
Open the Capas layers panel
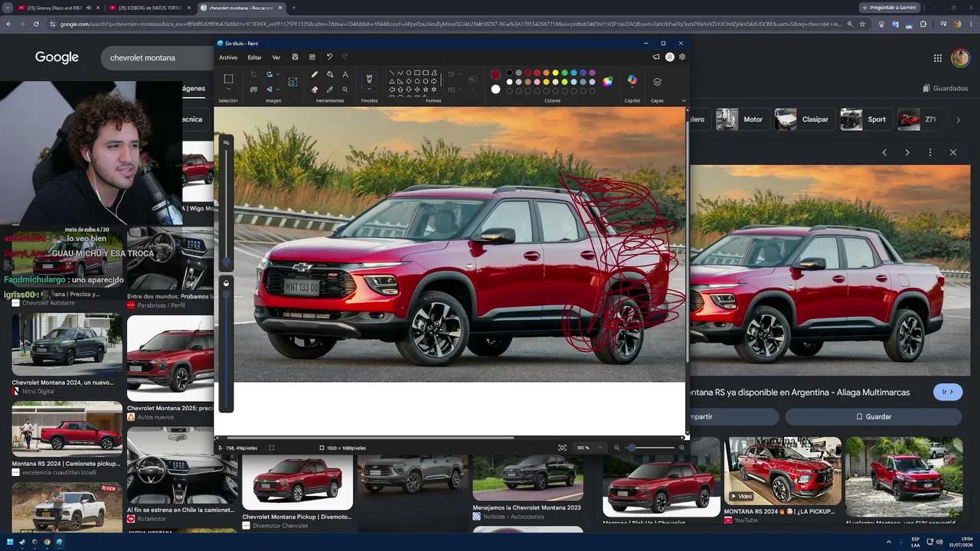[657, 82]
